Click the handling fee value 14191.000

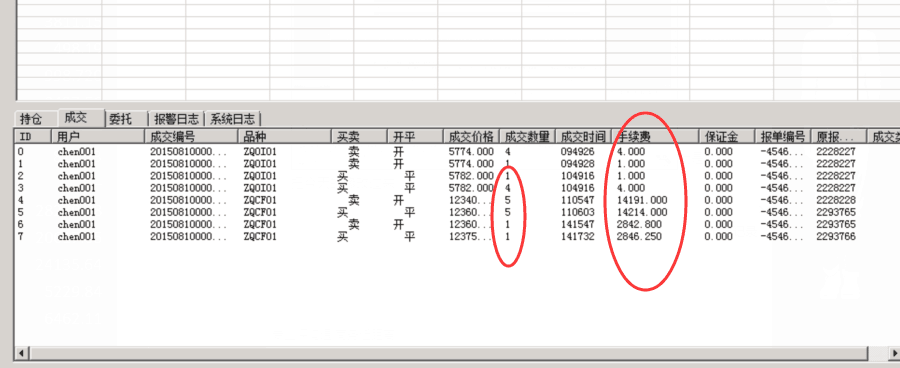(642, 200)
